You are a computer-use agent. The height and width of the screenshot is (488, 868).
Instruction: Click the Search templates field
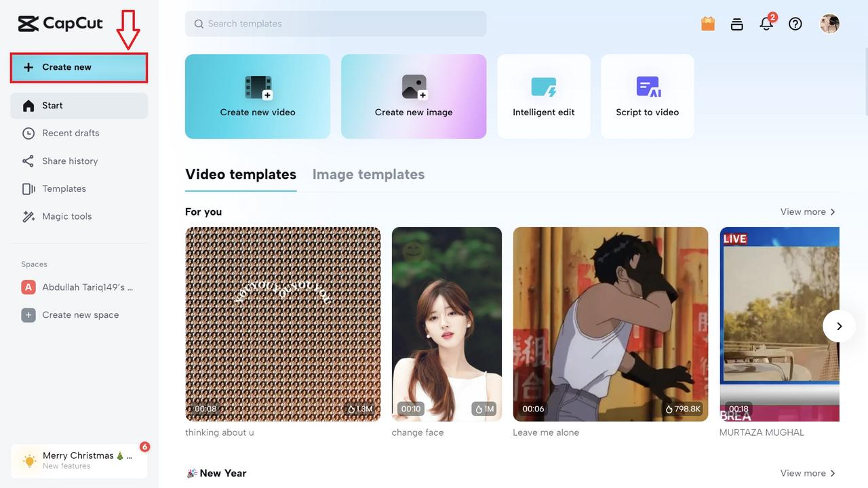(336, 24)
